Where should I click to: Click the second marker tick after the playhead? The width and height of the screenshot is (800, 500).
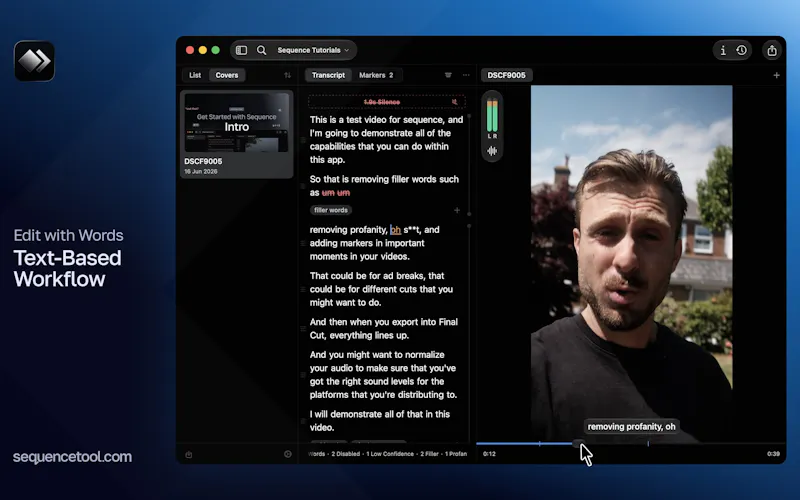point(648,443)
